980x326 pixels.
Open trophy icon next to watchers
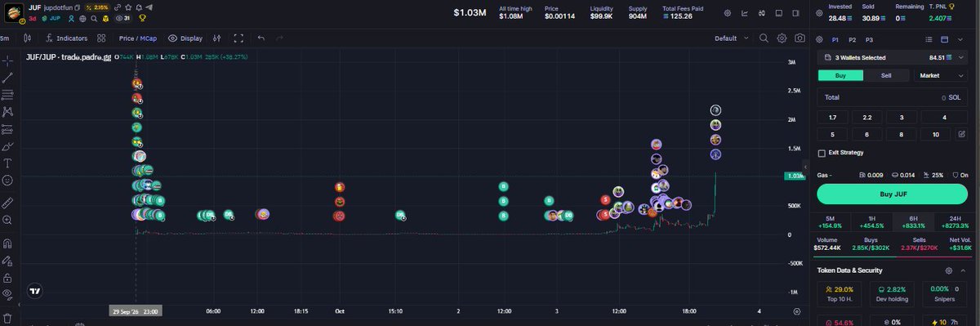tap(143, 18)
